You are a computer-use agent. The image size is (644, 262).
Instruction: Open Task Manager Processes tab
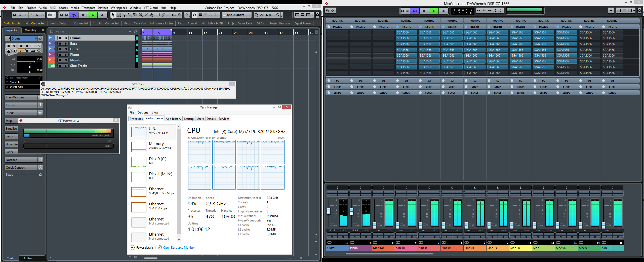pos(136,119)
